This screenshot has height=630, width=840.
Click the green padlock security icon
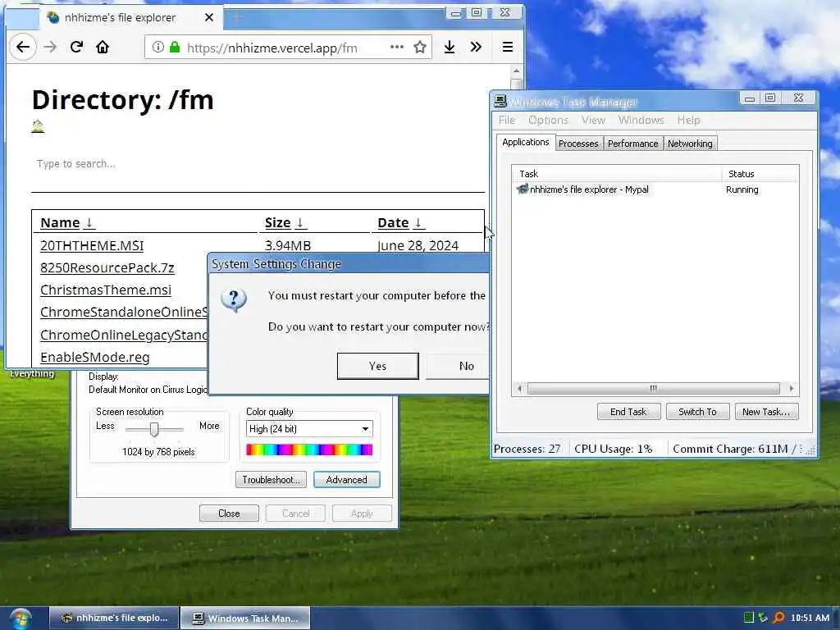(175, 47)
